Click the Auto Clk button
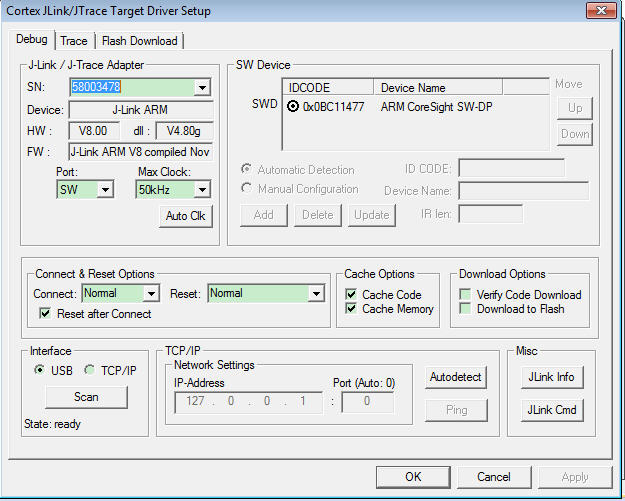 [x=185, y=216]
